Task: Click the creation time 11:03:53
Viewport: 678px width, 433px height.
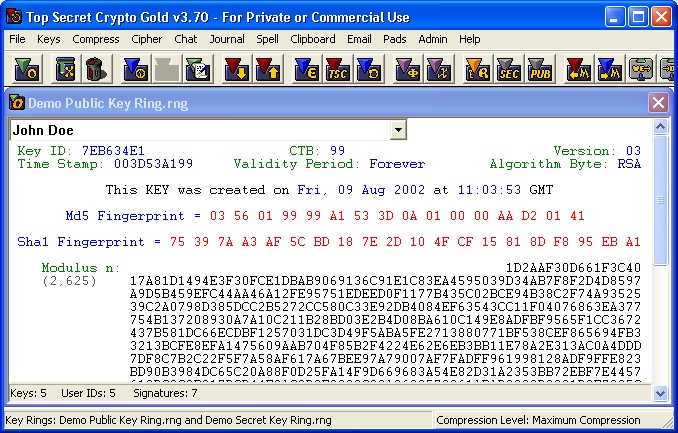Action: (489, 189)
